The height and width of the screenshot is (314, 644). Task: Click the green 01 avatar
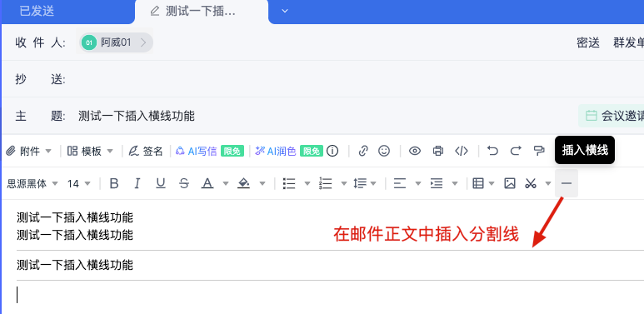[x=89, y=42]
